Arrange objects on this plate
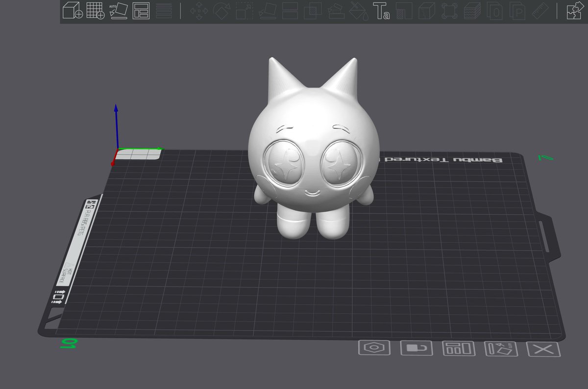This screenshot has height=389, width=588. pos(459,349)
